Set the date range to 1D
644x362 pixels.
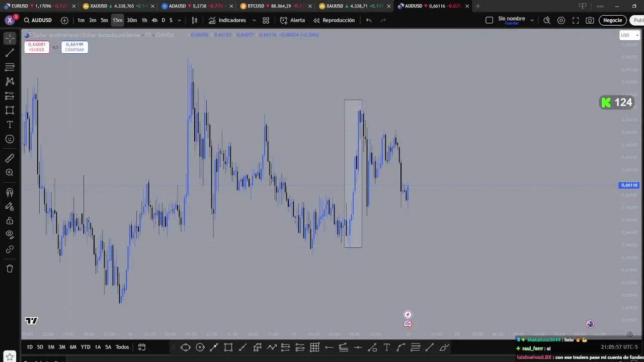point(29,347)
